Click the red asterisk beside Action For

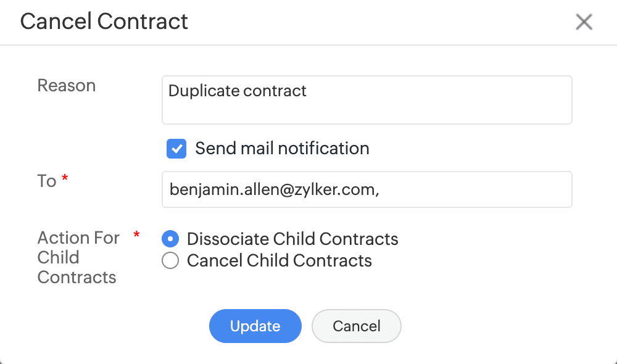(x=136, y=235)
